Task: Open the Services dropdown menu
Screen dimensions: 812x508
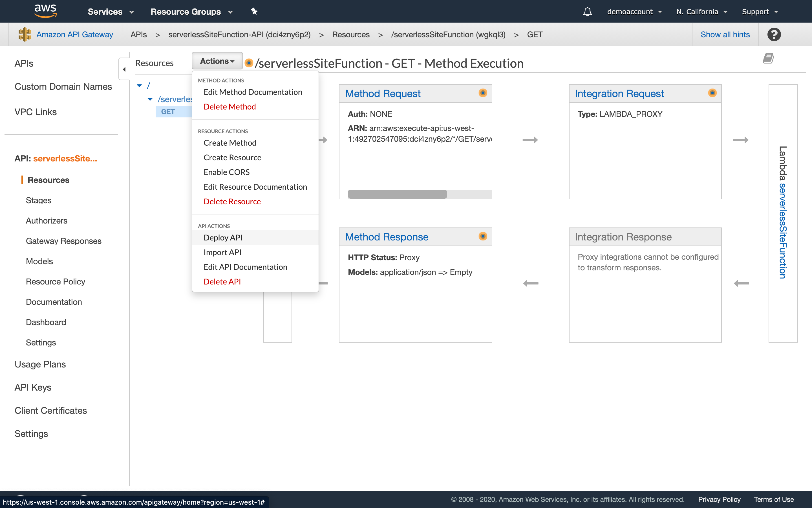Action: 111,12
